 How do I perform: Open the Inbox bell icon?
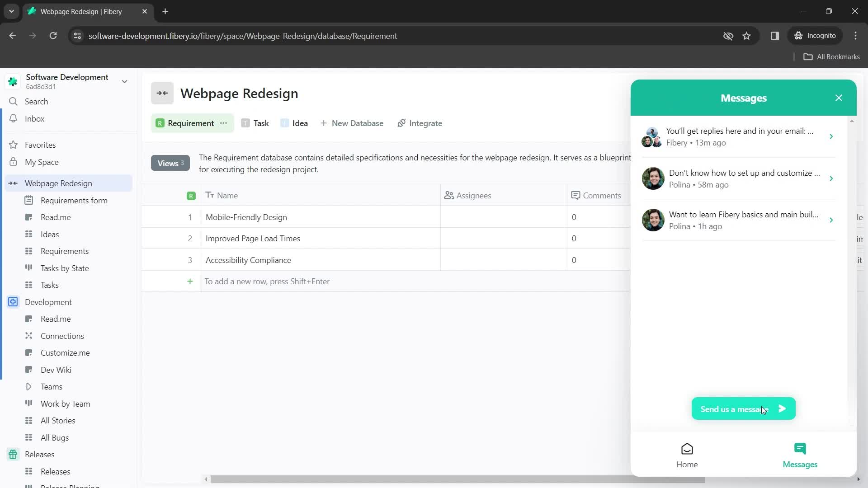tap(13, 118)
